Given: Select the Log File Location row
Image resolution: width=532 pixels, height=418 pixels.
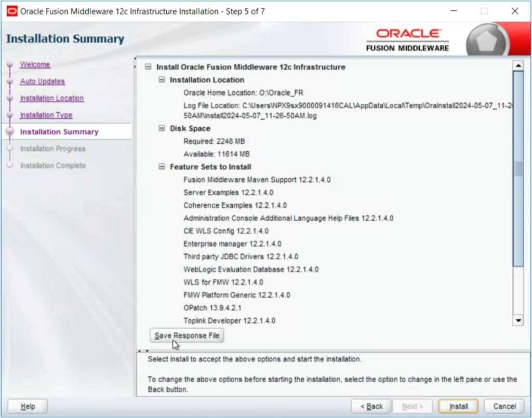Looking at the screenshot, I should (x=348, y=111).
